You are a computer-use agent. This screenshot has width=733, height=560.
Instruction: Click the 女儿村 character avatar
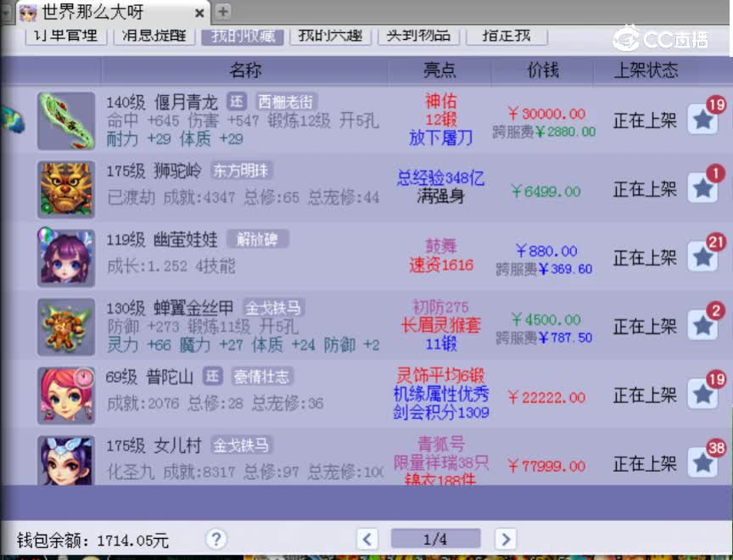(x=66, y=461)
